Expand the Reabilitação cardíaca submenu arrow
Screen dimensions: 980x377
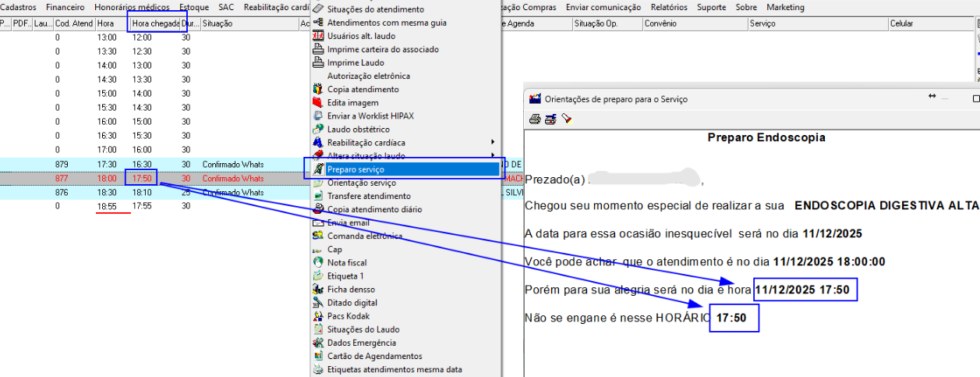(492, 143)
